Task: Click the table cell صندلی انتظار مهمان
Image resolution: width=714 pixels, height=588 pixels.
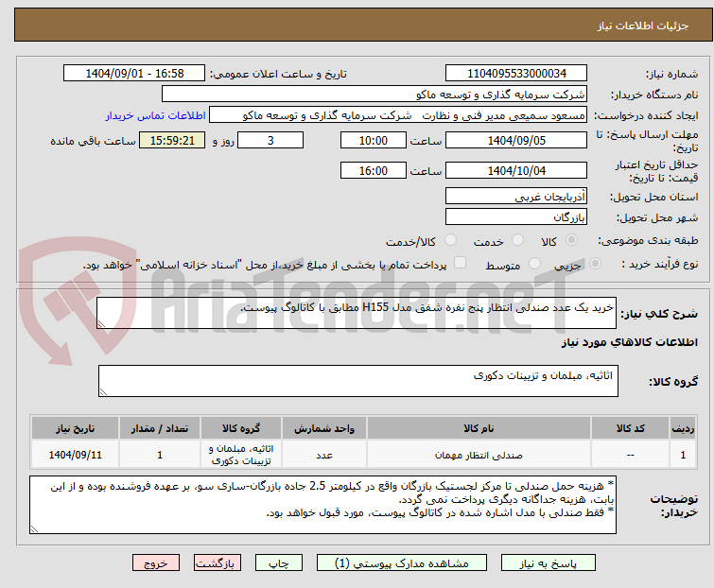Action: (479, 455)
